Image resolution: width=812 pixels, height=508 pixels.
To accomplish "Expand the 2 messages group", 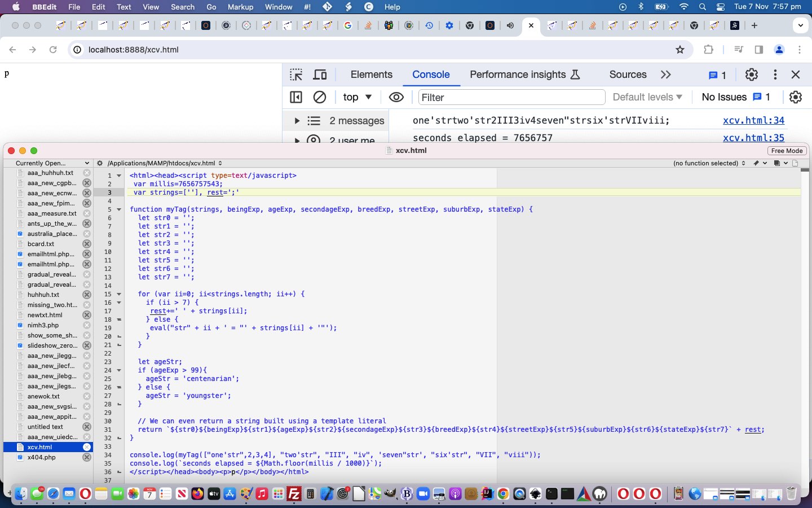I will 297,121.
